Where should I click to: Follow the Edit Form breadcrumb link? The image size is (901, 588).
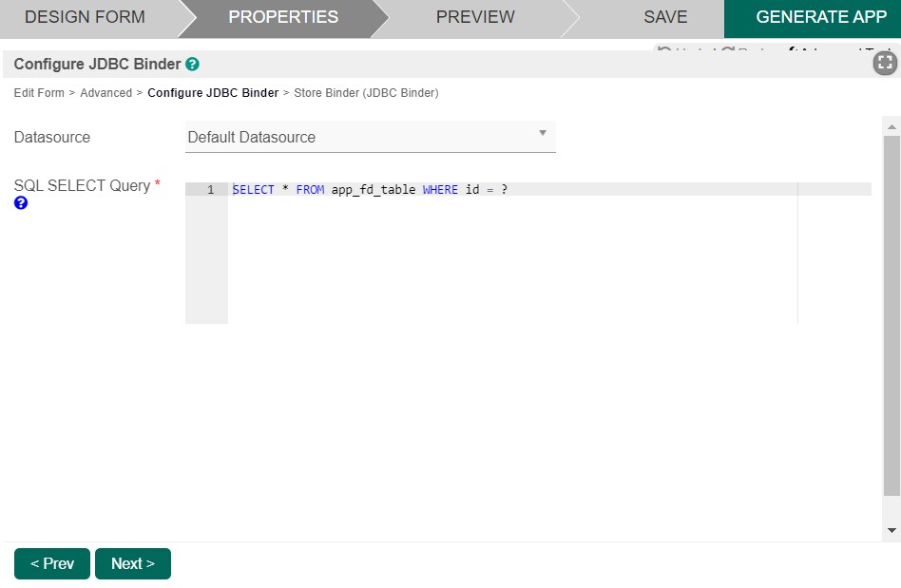39,93
